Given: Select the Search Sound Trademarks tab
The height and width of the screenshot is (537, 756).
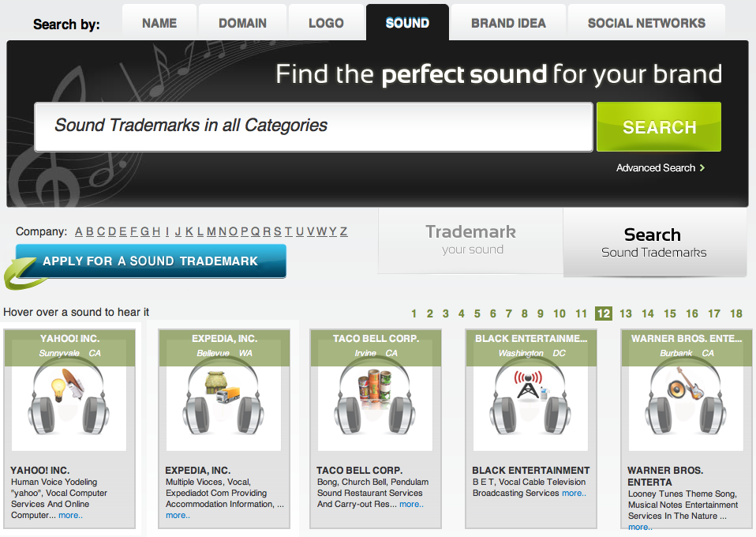Looking at the screenshot, I should coord(654,242).
